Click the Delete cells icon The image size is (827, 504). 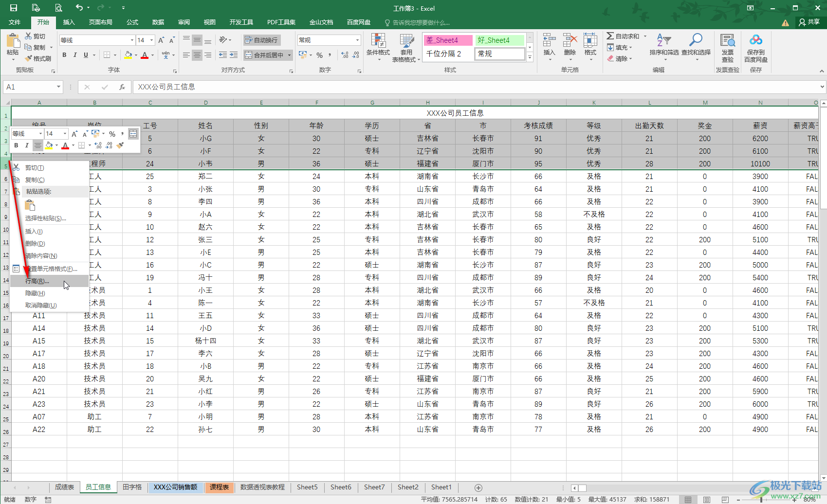570,41
